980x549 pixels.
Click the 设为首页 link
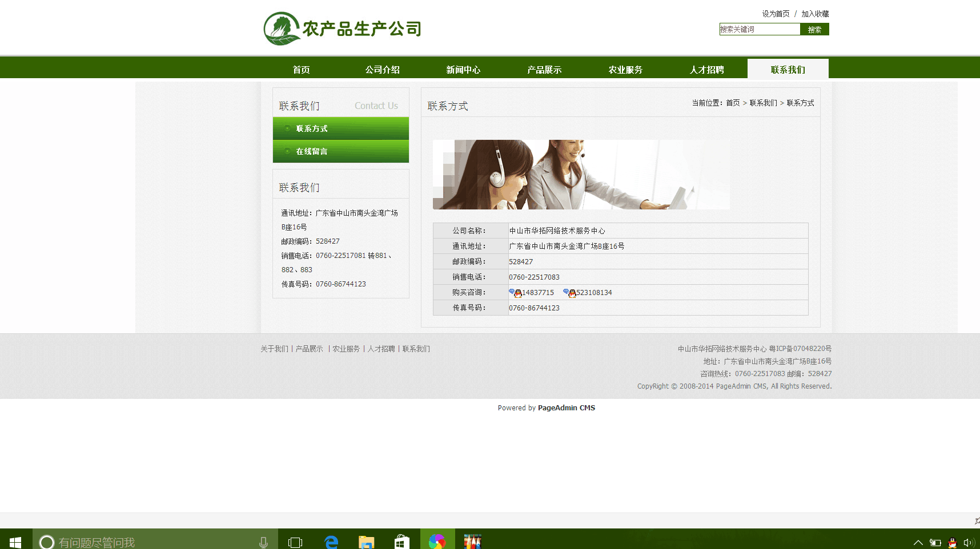point(776,14)
